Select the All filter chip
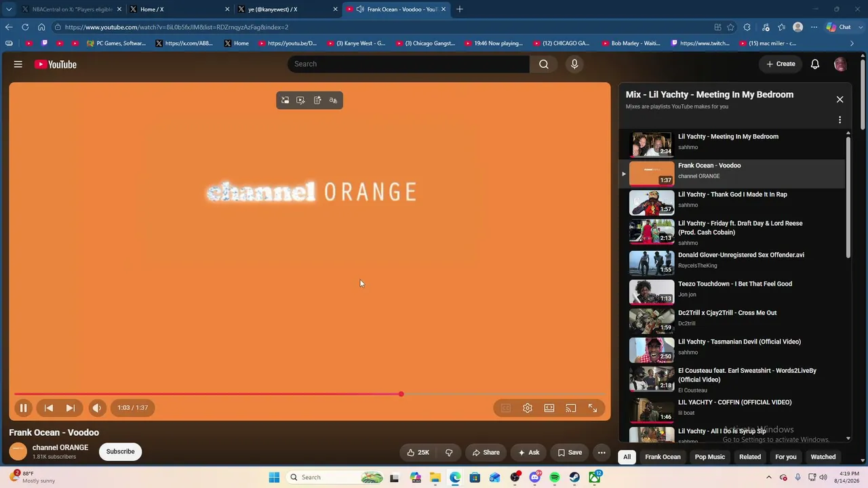 click(x=627, y=457)
